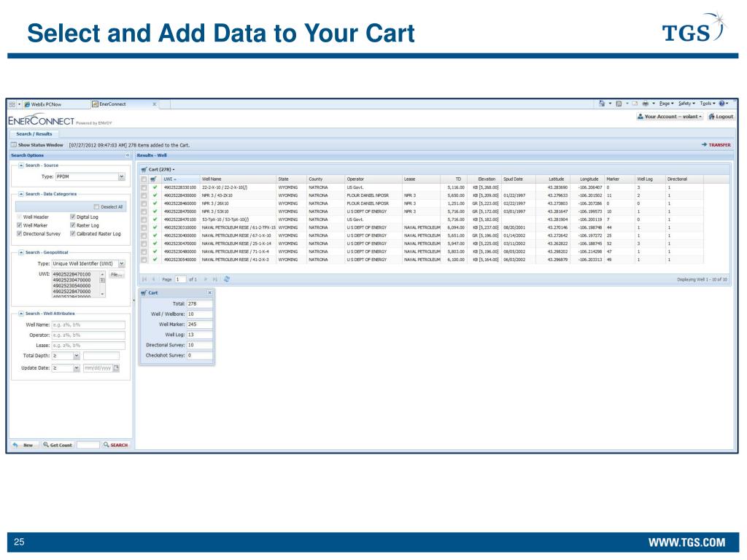Uncheck the Well Marker category

[20, 225]
